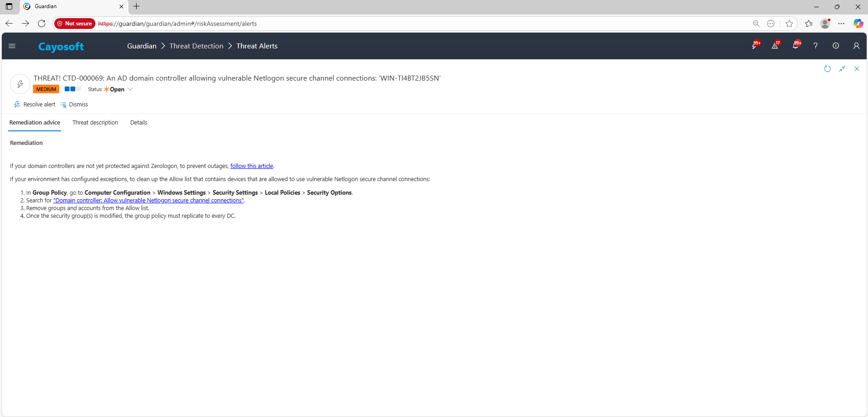Click the Threat Detection breadcrumb
Screen dimensions: 868x417
click(196, 46)
